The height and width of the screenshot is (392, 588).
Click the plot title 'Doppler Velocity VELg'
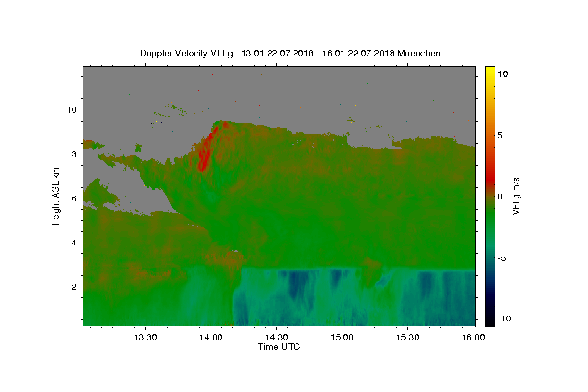pos(186,53)
